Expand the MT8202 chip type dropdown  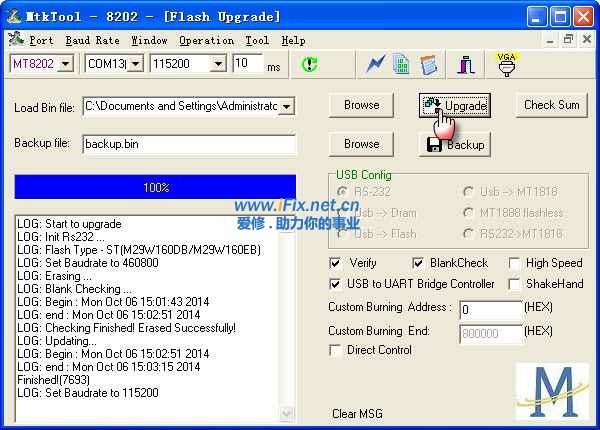click(x=66, y=64)
